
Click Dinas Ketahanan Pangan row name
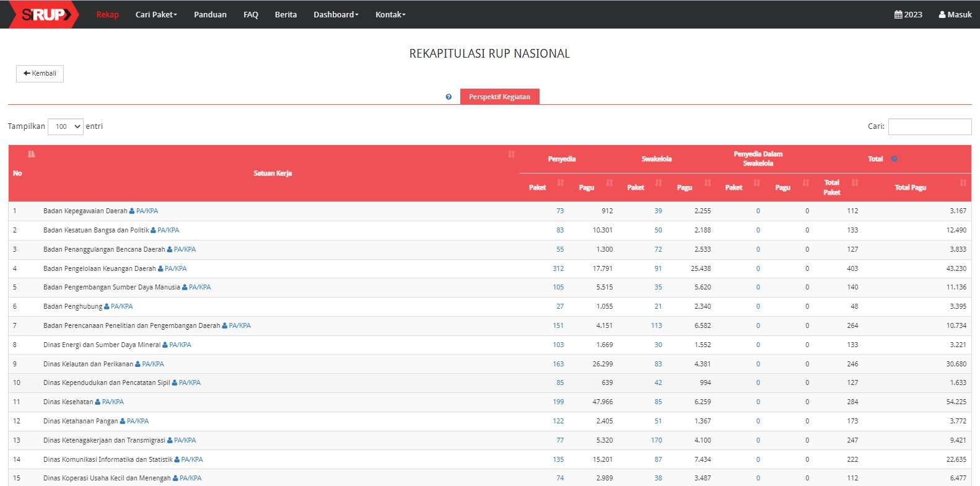pyautogui.click(x=81, y=421)
